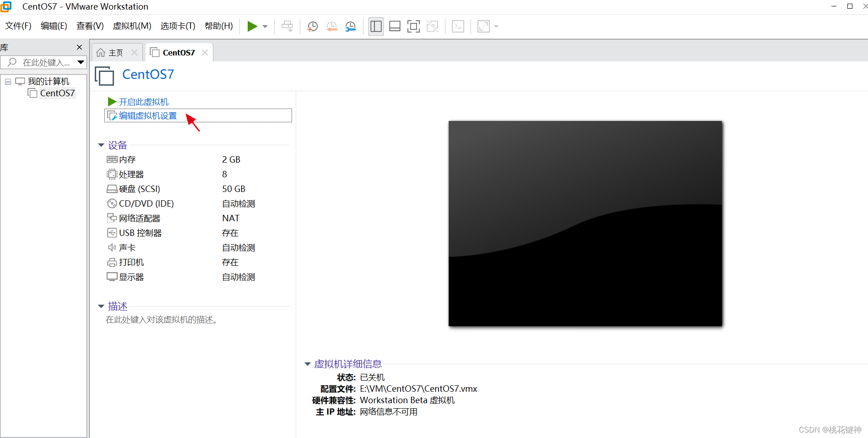Click the 已关机 status value
The image size is (868, 438).
(372, 378)
